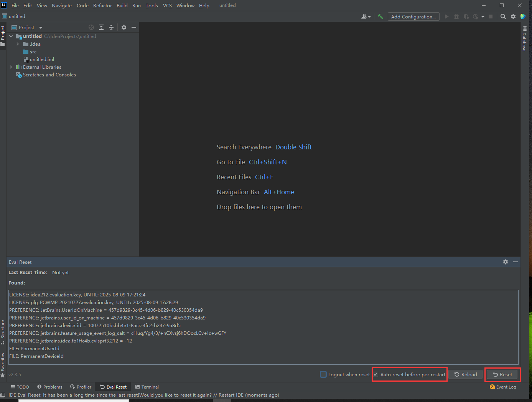Click the FILE: PermanentDeviceId line
The width and height of the screenshot is (532, 402).
(36, 356)
